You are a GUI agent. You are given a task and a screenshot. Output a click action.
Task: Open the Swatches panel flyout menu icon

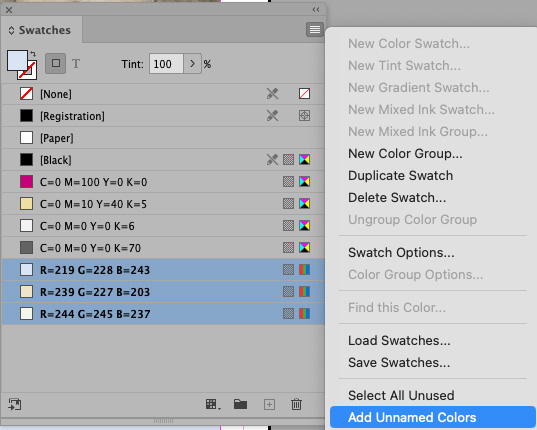click(x=315, y=30)
